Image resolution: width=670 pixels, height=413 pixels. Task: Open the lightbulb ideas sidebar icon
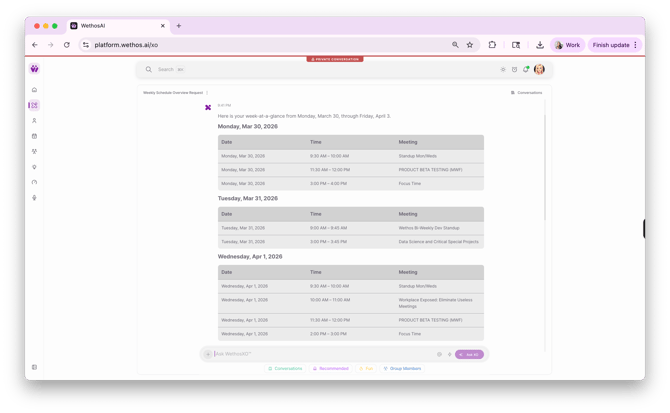tap(34, 167)
